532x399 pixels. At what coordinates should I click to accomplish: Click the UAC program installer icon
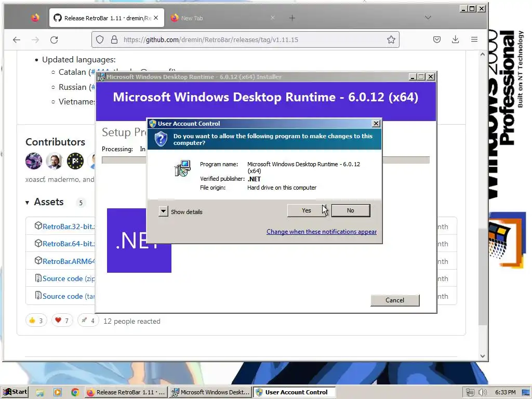click(182, 168)
